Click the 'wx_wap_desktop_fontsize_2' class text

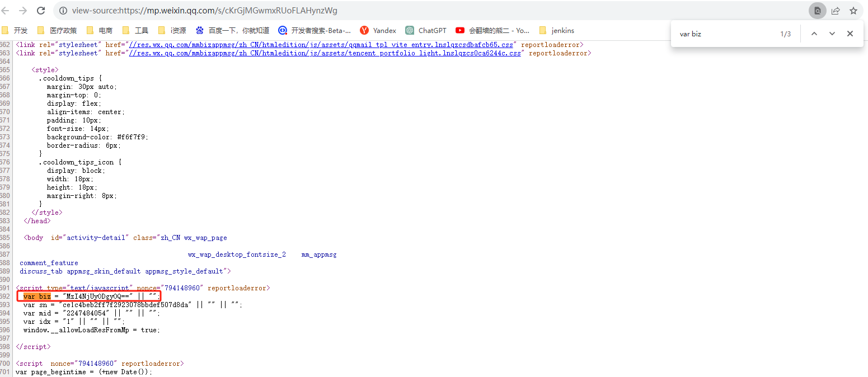point(237,255)
